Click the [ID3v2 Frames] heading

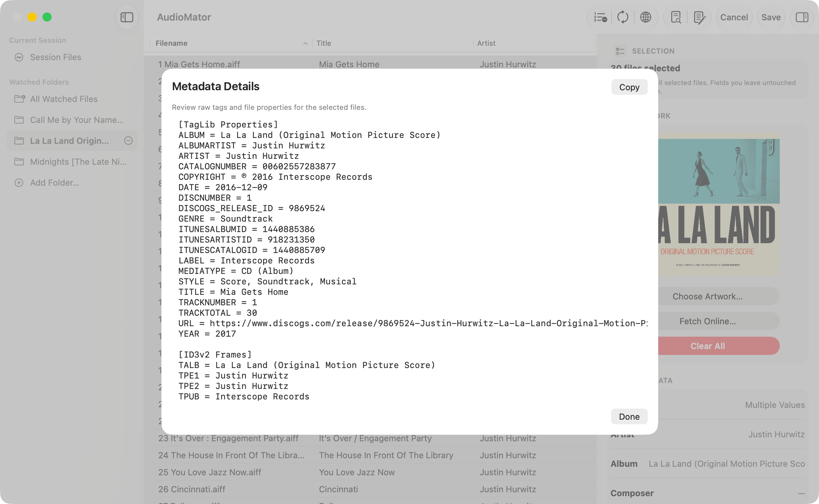[215, 354]
